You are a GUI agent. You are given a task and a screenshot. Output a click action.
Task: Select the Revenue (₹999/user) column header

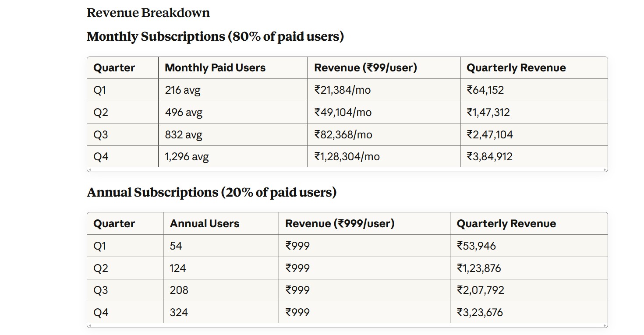pos(340,224)
